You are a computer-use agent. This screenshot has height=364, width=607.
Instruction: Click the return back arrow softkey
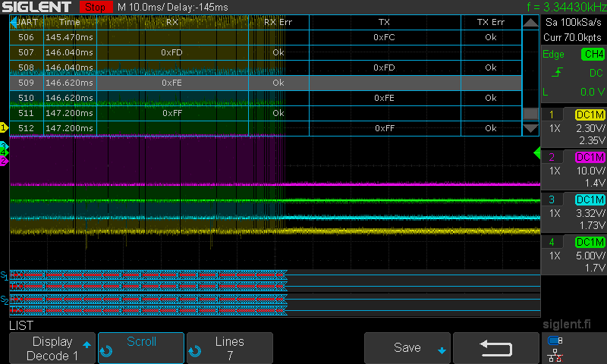click(x=496, y=348)
